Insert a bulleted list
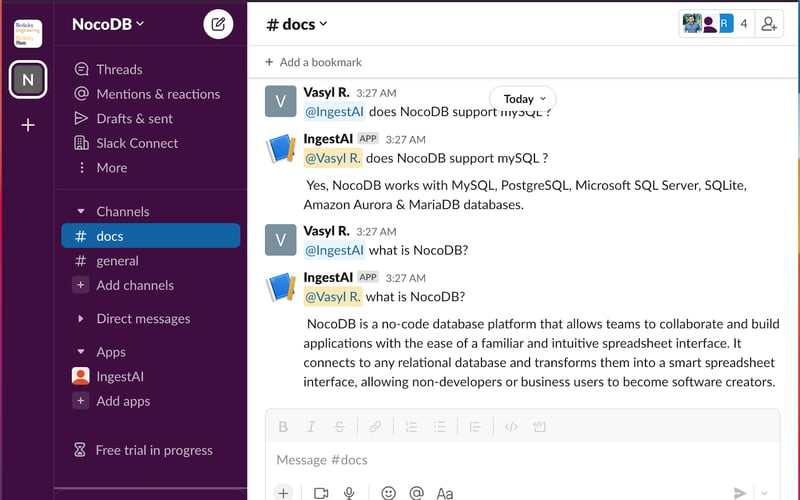 [439, 427]
